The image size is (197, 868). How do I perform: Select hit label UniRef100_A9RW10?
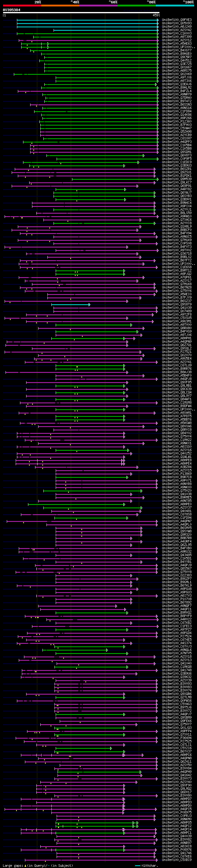pos(177,216)
